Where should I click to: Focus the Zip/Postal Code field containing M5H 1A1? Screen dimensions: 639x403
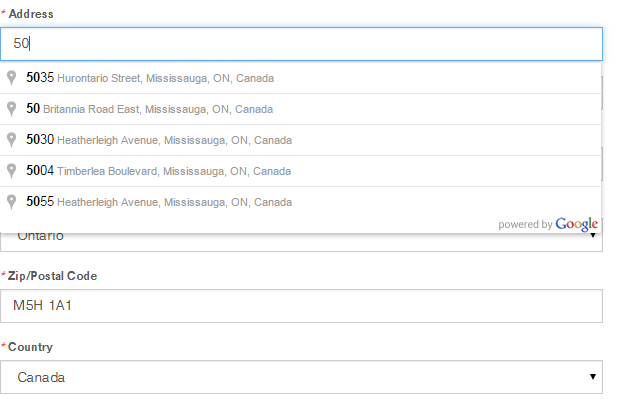[x=300, y=307]
